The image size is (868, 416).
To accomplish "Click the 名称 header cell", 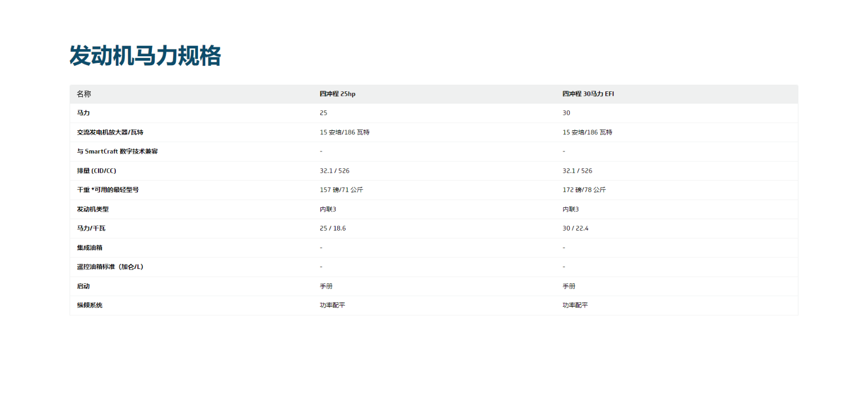I will tap(84, 94).
